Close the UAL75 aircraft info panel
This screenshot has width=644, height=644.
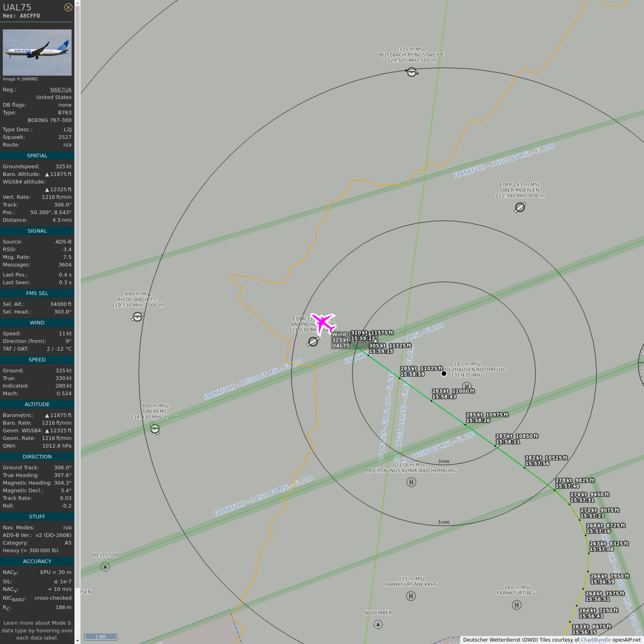click(x=68, y=7)
